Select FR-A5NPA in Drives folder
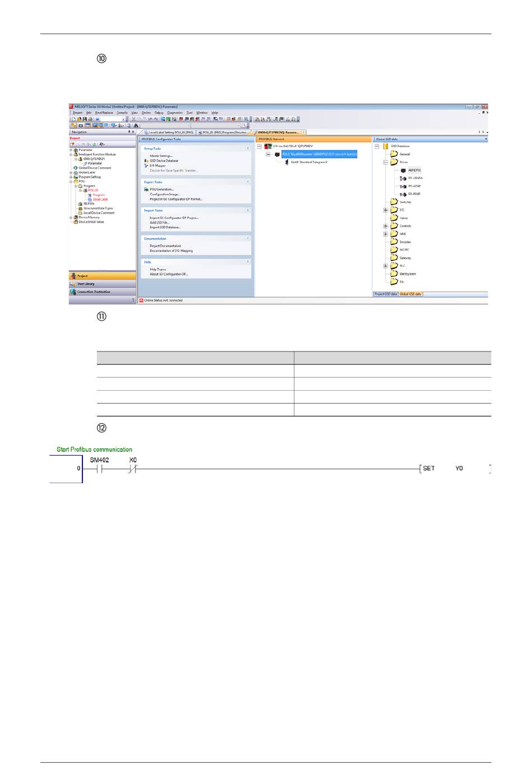Image resolution: width=532 pixels, height=778 pixels. click(416, 178)
